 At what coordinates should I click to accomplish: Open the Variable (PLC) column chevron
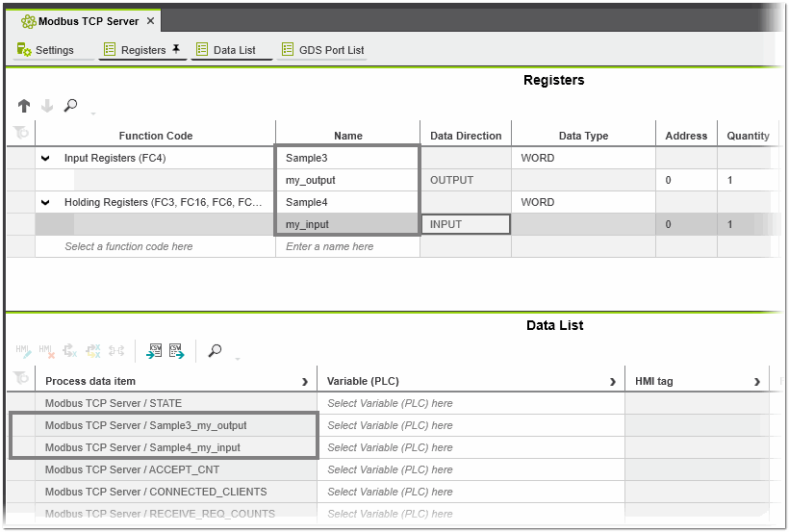pyautogui.click(x=613, y=382)
